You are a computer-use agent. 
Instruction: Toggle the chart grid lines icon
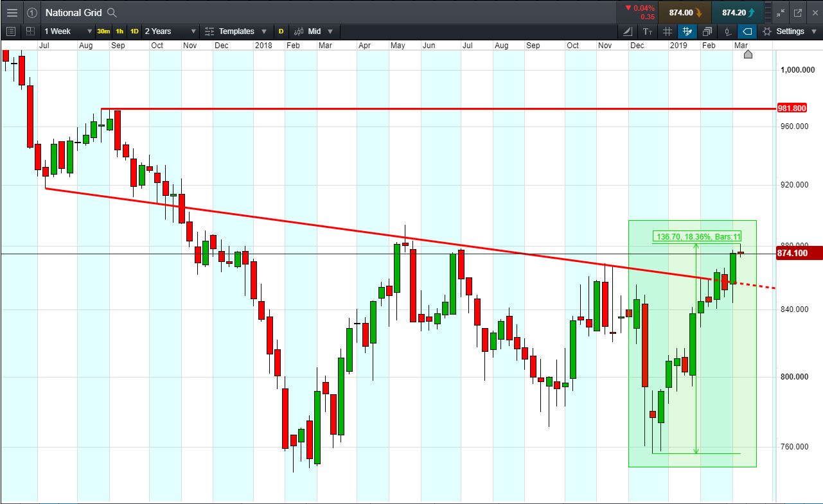coord(668,31)
